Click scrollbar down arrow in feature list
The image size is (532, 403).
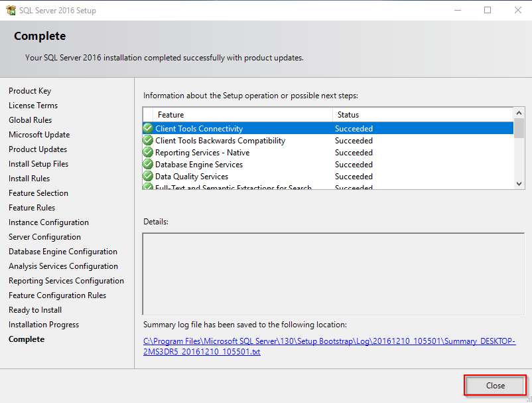point(519,184)
